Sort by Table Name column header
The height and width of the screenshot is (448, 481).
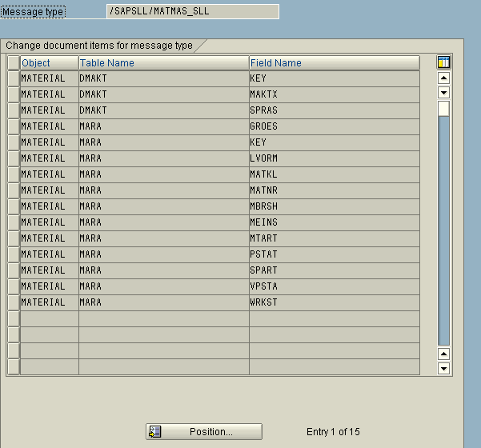click(163, 62)
